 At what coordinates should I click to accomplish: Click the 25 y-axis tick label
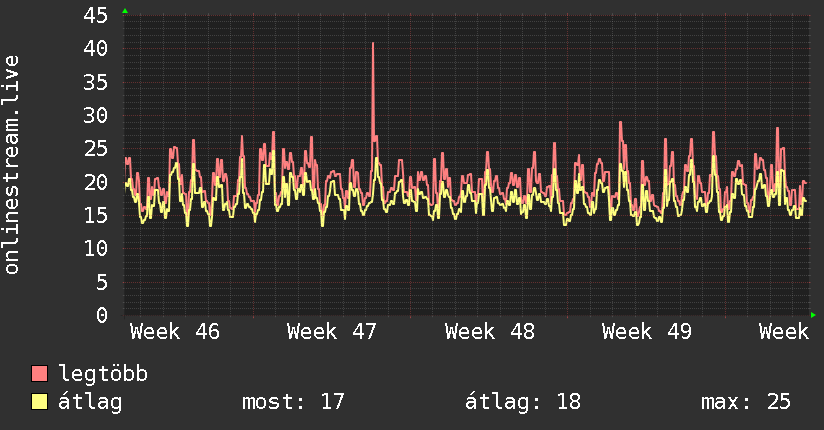click(95, 149)
